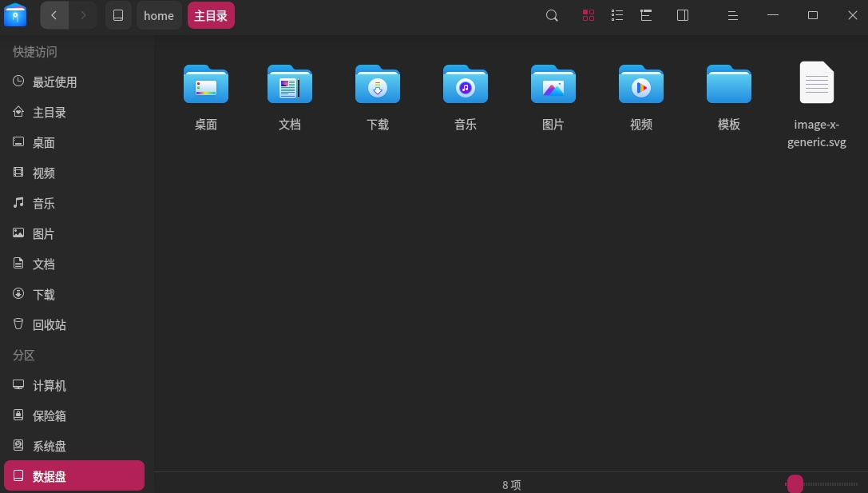
Task: Open the 桌面 folder in the file grid
Action: (206, 84)
